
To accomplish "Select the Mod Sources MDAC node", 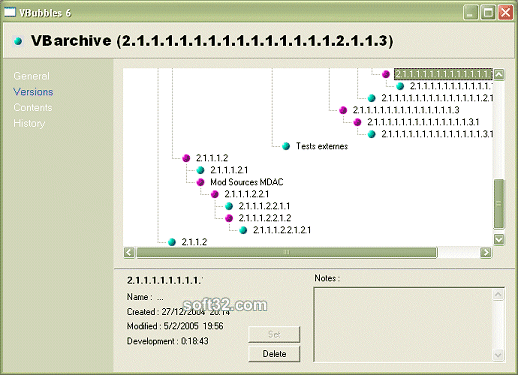I will pos(247,182).
